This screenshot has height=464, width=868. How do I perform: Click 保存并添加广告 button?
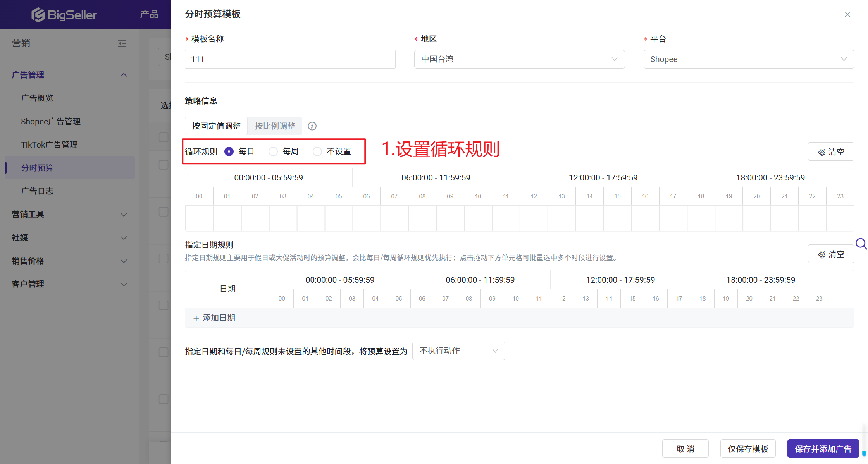tap(823, 449)
